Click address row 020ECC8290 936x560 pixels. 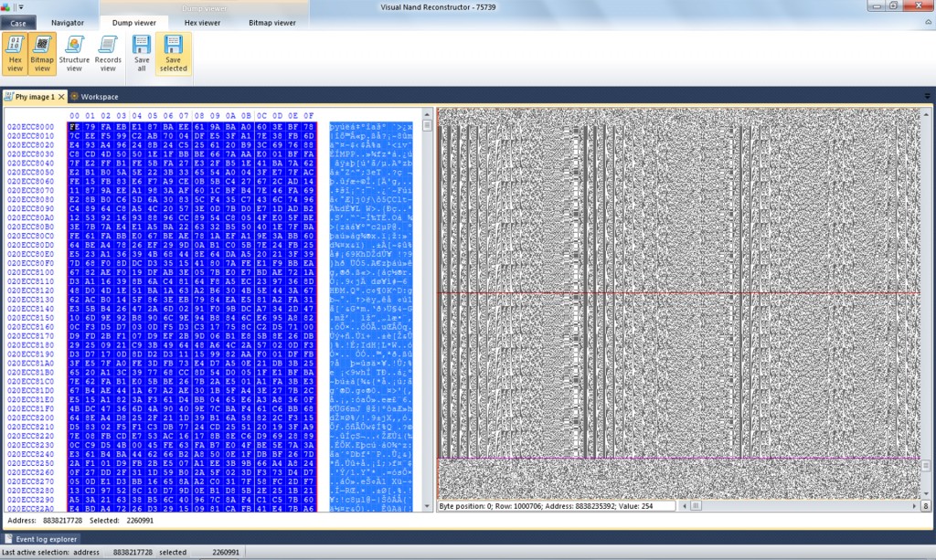click(30, 500)
